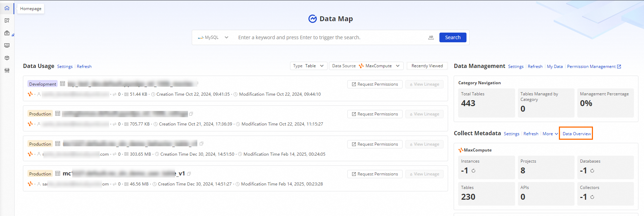Open the Type Table dropdown
644x216 pixels.
(308, 66)
